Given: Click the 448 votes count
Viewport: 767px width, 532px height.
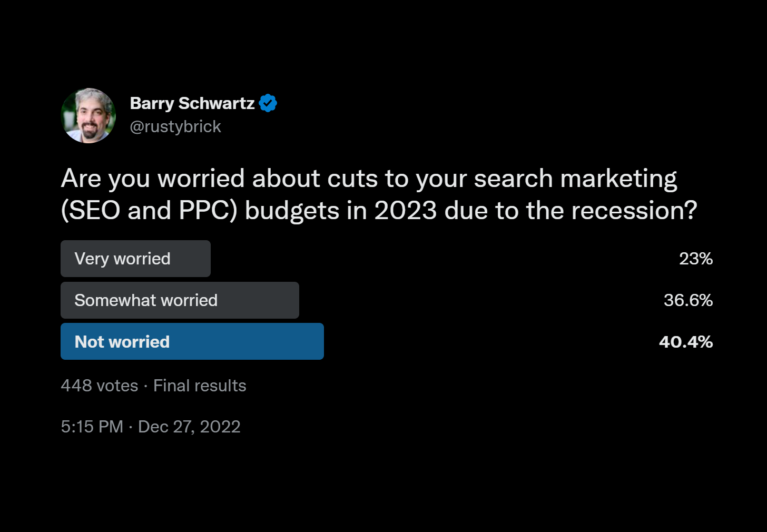Looking at the screenshot, I should [x=100, y=386].
